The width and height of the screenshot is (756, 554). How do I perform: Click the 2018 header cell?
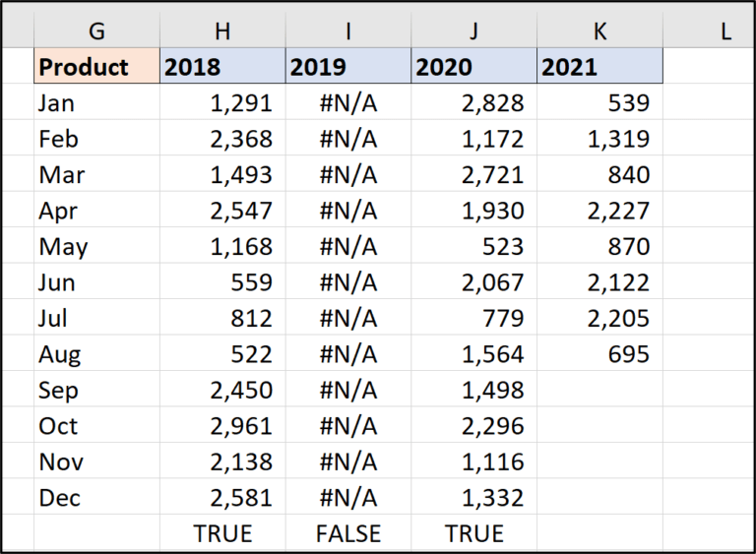click(222, 67)
